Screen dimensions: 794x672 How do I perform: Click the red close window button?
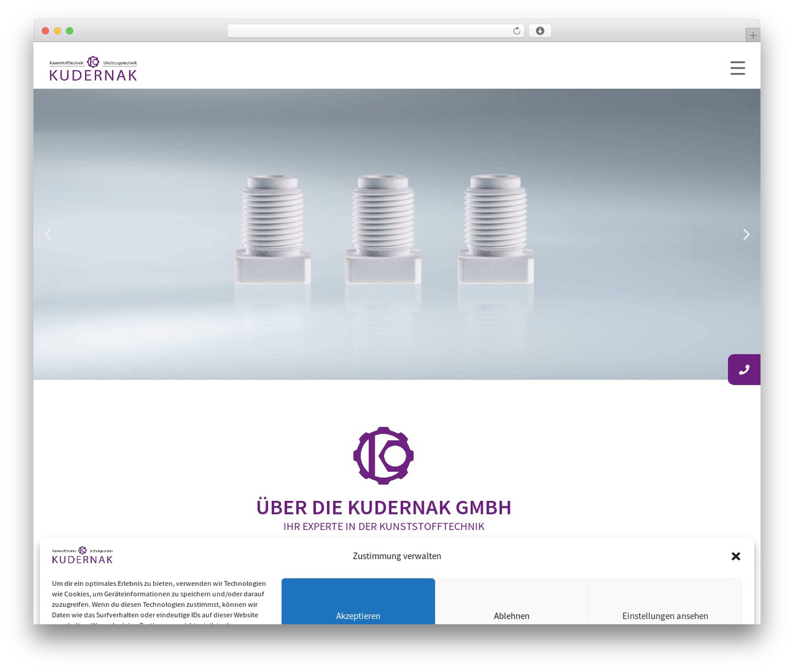[x=45, y=31]
